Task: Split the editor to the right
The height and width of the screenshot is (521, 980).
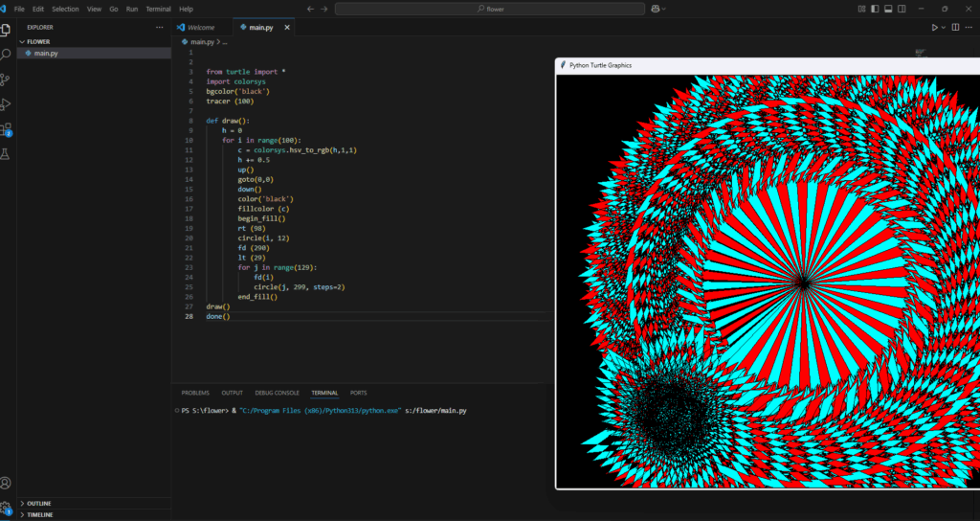Action: pos(954,27)
